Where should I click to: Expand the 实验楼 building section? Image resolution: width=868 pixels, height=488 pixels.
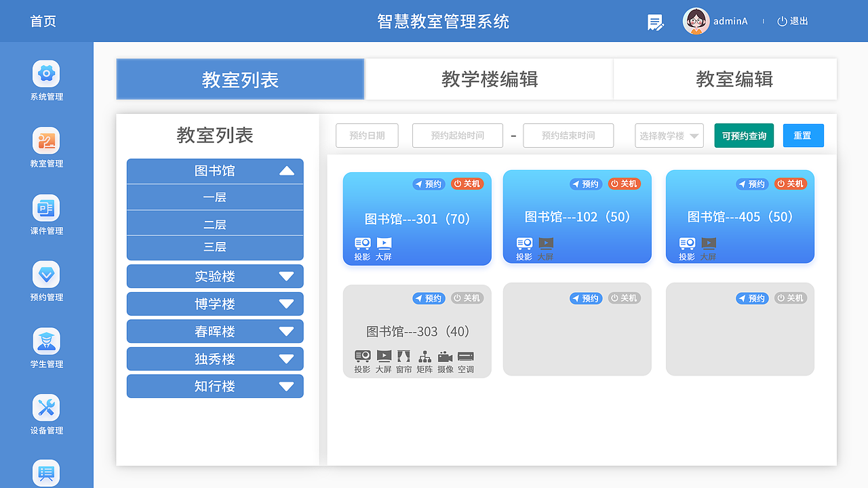(214, 276)
